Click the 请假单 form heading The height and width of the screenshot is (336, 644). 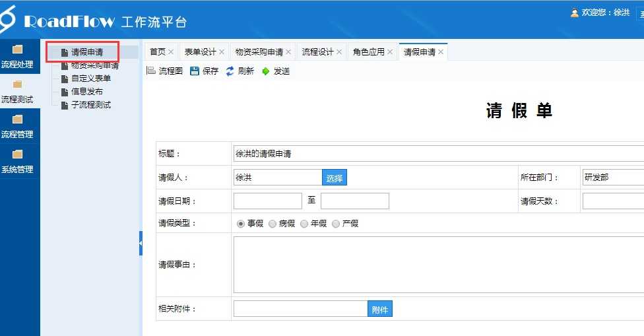[519, 110]
